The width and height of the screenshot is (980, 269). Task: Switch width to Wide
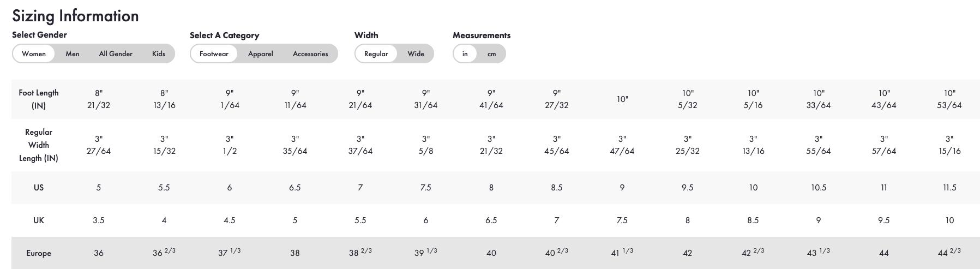coord(416,53)
